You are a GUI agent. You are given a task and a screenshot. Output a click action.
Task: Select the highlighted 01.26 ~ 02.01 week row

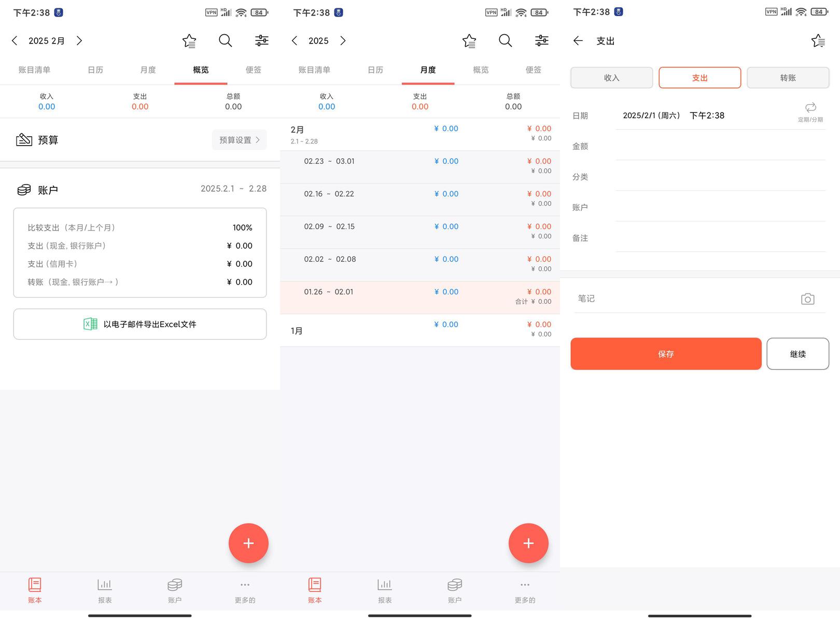419,298
